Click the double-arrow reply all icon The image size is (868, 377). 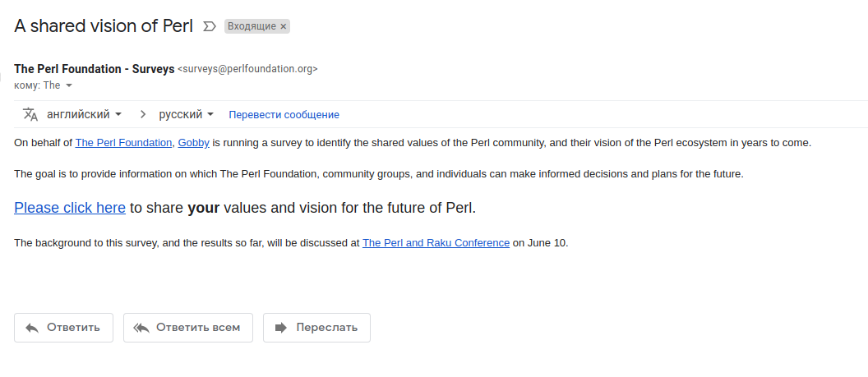141,328
